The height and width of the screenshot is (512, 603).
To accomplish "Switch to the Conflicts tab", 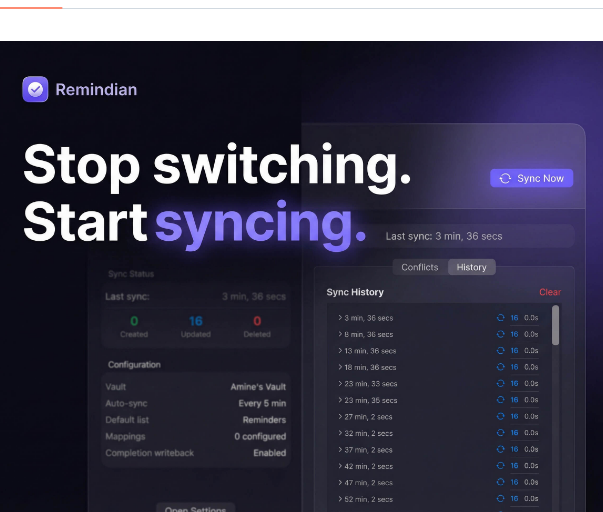I will (420, 267).
